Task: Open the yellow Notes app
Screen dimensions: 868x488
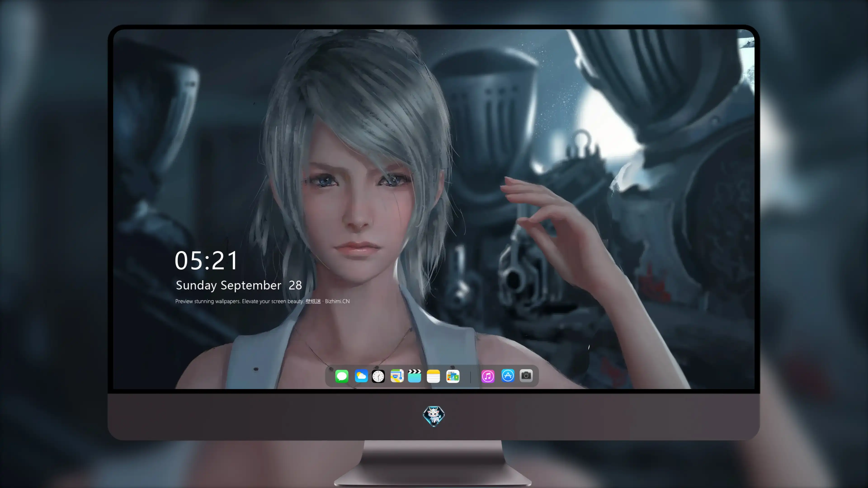Action: click(433, 376)
